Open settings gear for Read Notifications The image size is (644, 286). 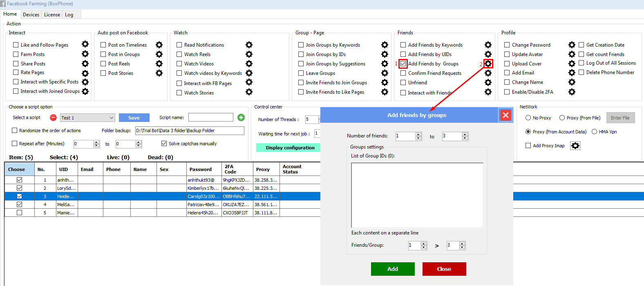[249, 45]
